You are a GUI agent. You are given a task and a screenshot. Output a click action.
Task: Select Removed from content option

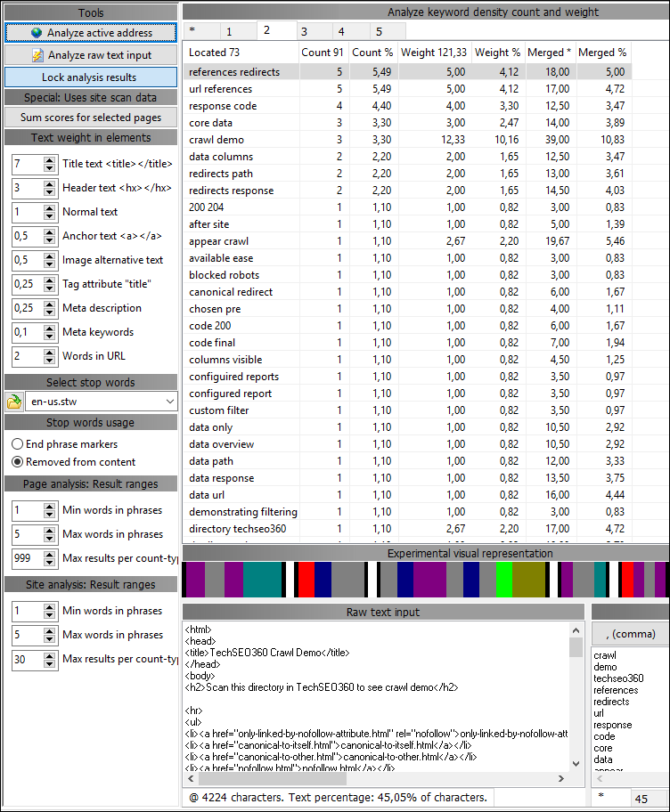pos(18,462)
